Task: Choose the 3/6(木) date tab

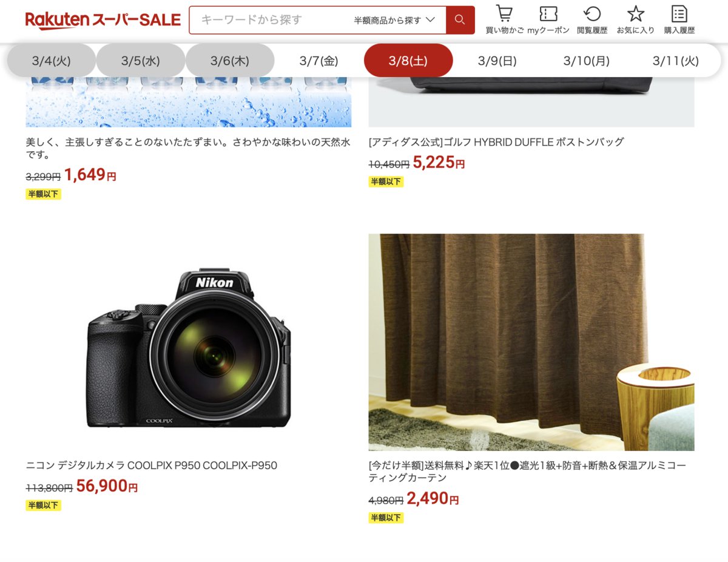Action: tap(230, 61)
